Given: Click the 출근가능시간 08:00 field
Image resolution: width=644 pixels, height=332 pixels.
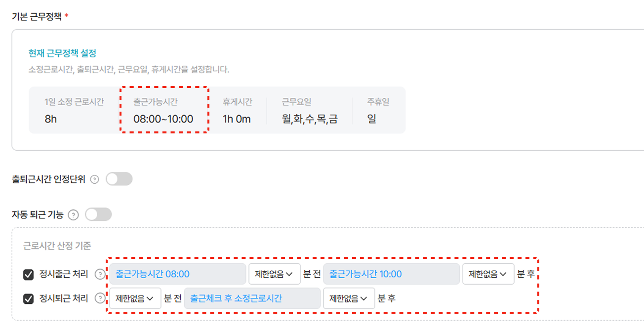Looking at the screenshot, I should coord(178,274).
